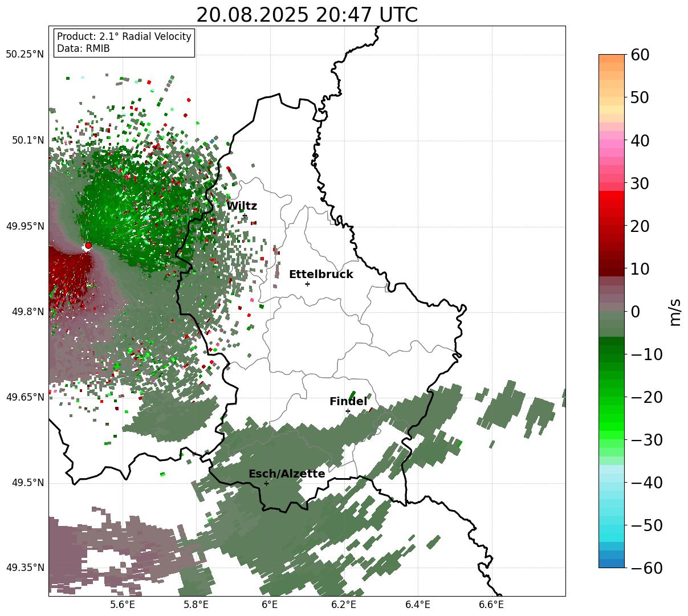The width and height of the screenshot is (688, 616).
Task: Click the colorbar 40 tick label
Action: 640,140
